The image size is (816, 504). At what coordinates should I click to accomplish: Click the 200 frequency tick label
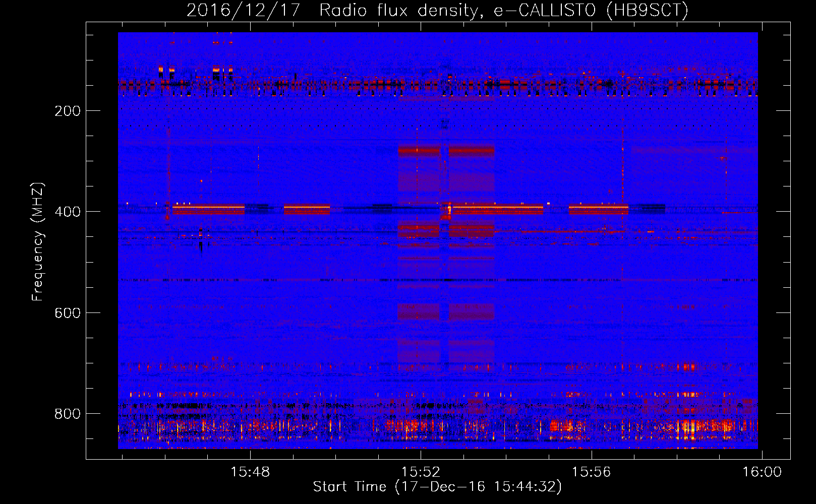coord(68,111)
